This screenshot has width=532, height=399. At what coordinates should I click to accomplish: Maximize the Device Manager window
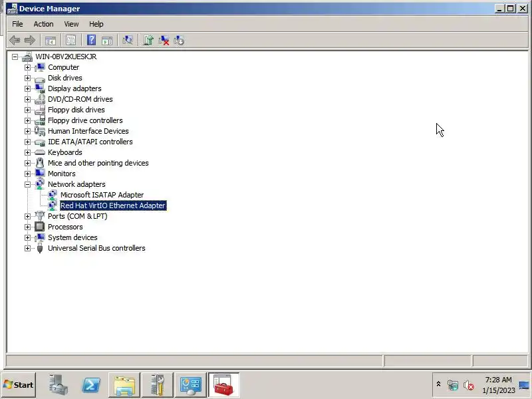(x=511, y=9)
